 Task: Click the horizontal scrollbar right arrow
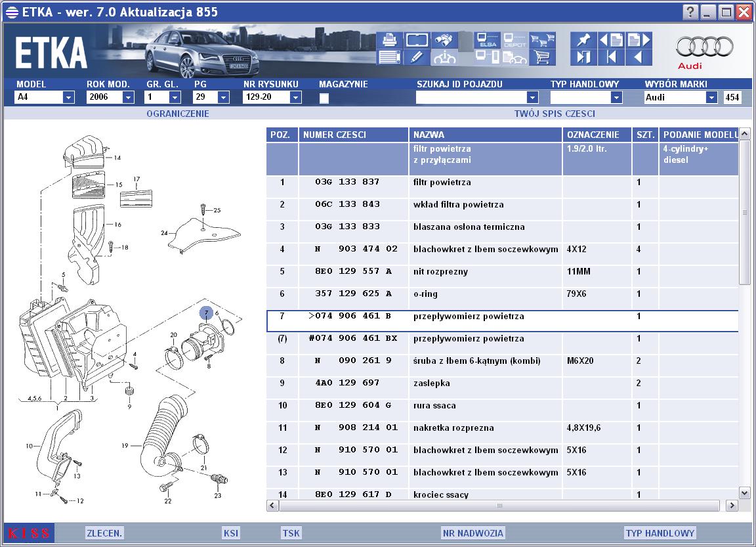732,506
